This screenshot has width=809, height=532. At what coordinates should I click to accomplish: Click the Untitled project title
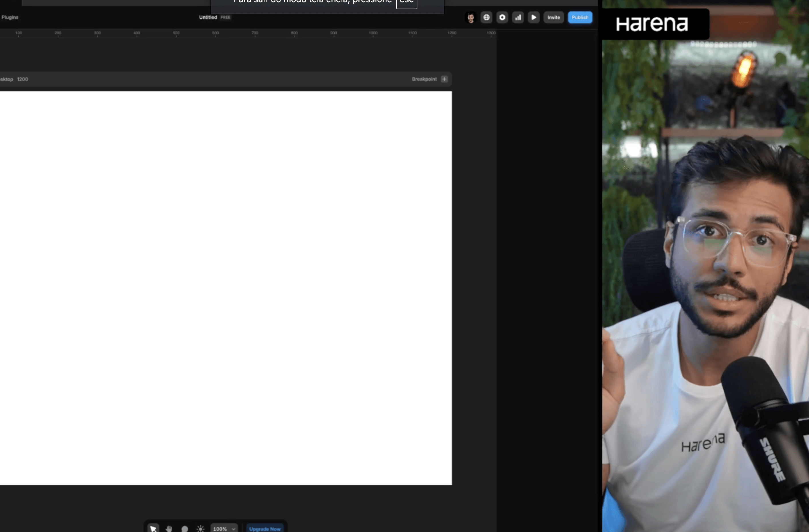208,17
